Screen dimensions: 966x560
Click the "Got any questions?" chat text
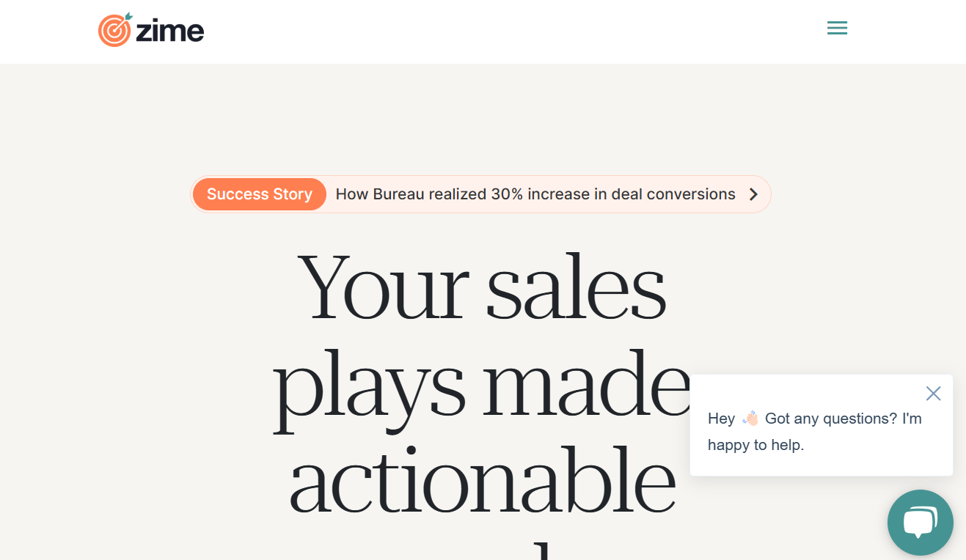click(x=831, y=419)
